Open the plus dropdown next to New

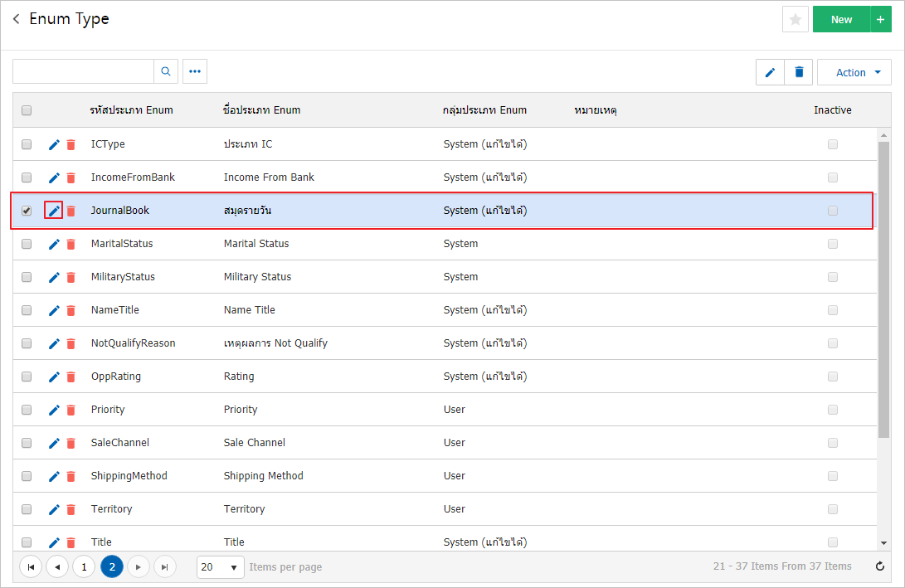click(x=880, y=20)
